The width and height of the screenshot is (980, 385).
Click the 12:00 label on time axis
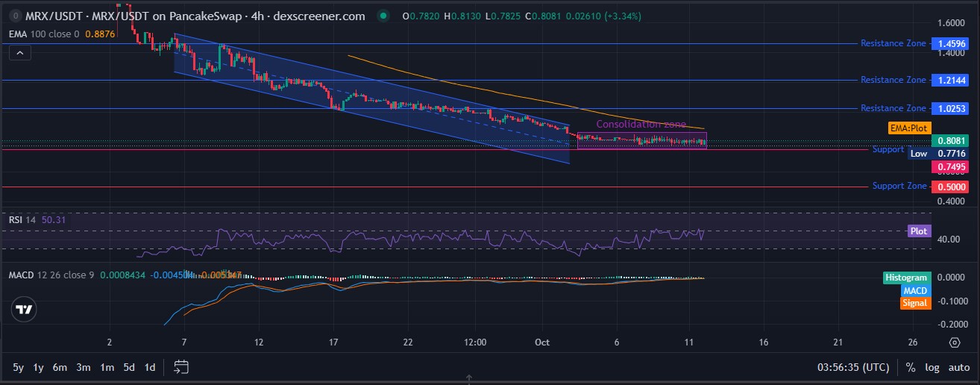475,342
